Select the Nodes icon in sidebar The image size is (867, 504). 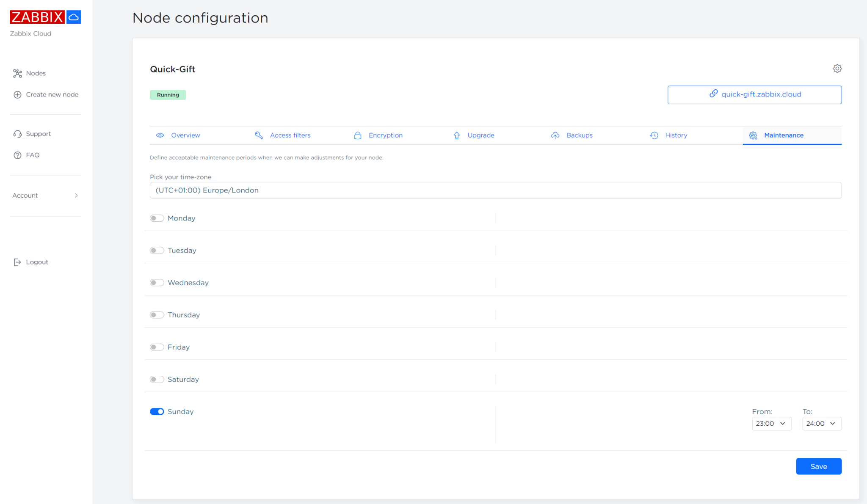17,73
